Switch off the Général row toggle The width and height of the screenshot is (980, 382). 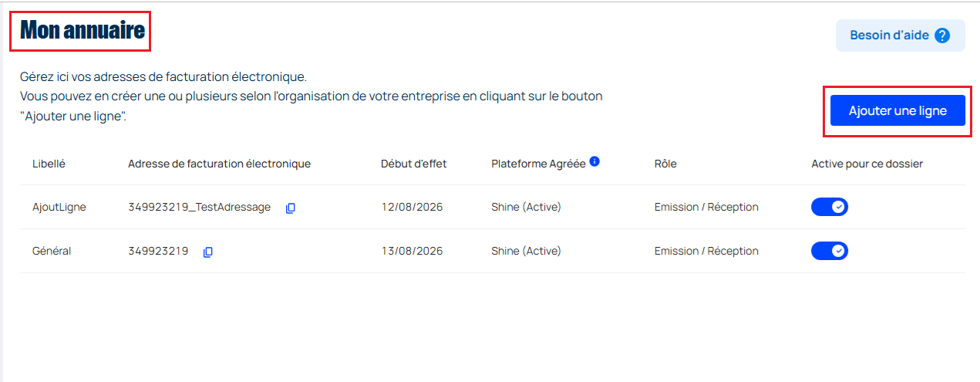coord(830,251)
